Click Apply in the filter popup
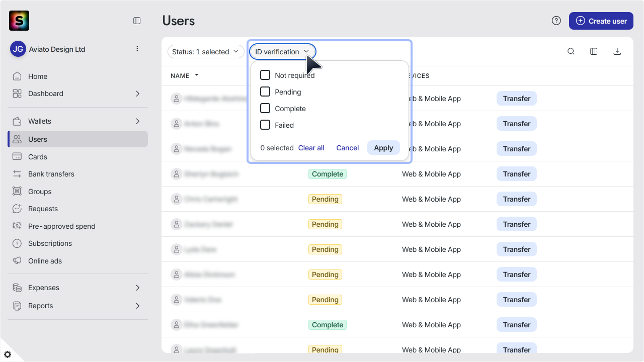This screenshot has width=644, height=362. [x=383, y=148]
